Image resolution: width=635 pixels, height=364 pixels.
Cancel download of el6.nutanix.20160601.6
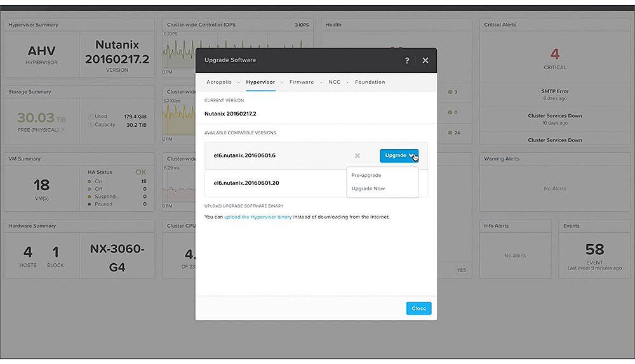[357, 155]
